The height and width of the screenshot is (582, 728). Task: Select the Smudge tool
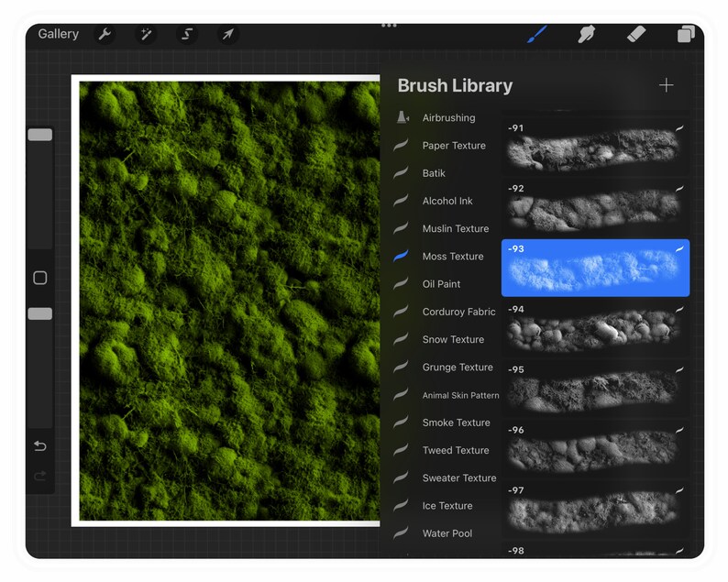click(x=587, y=34)
